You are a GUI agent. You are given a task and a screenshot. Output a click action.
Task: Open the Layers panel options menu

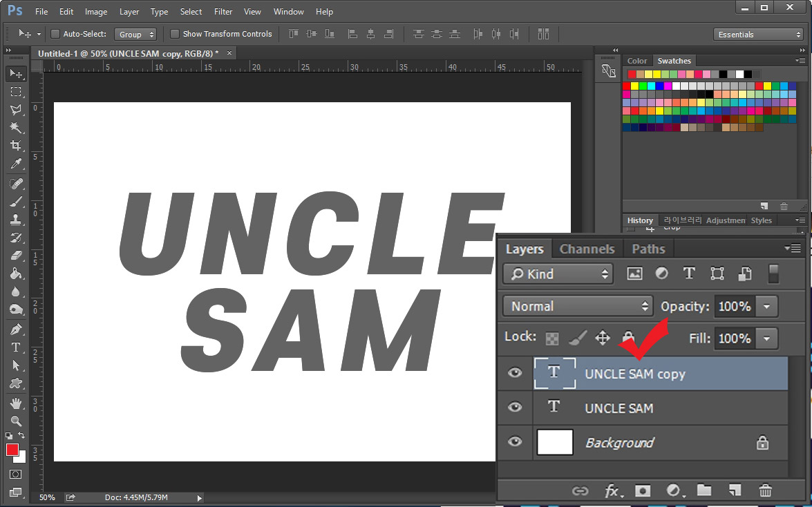coord(793,248)
